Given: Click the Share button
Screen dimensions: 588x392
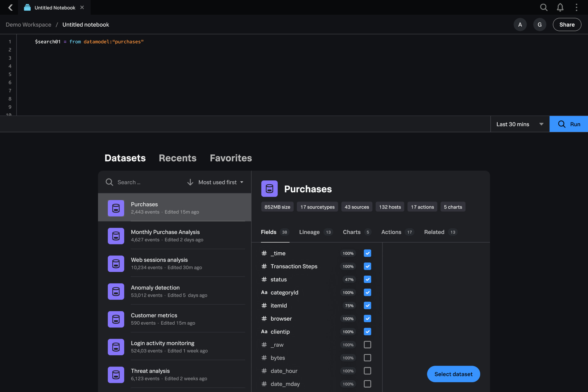Looking at the screenshot, I should click(x=567, y=24).
